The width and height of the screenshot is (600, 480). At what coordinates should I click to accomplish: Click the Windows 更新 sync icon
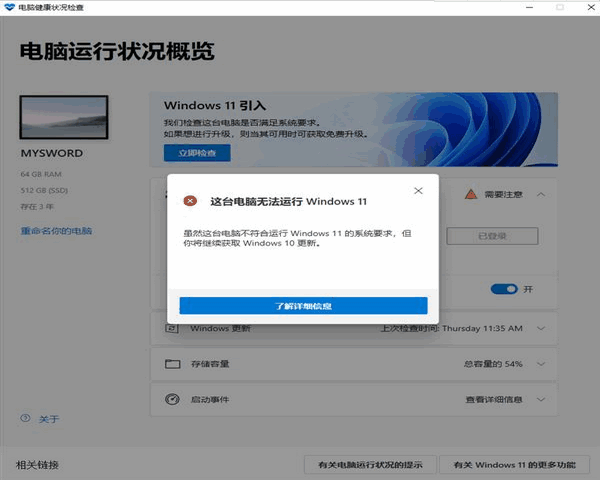point(171,328)
